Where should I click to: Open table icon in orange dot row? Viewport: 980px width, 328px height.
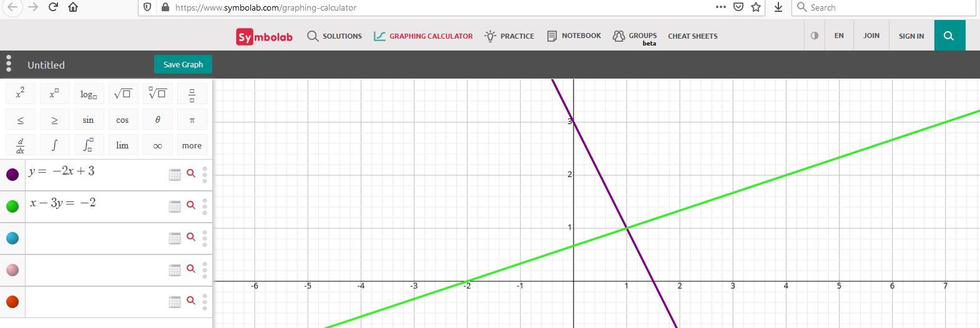point(175,302)
